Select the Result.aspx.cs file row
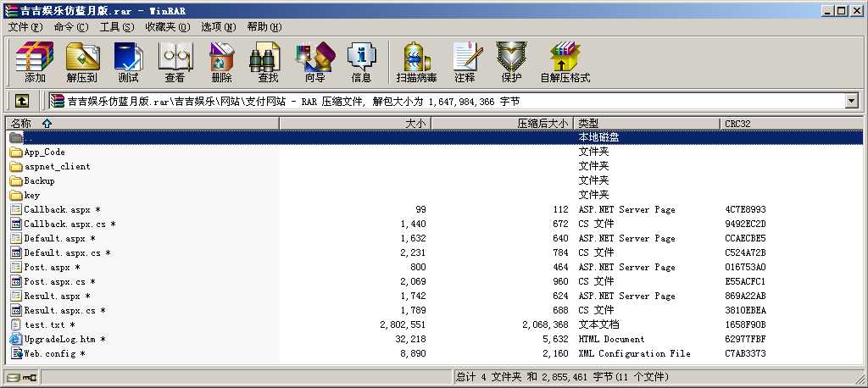868x388 pixels. [x=435, y=311]
